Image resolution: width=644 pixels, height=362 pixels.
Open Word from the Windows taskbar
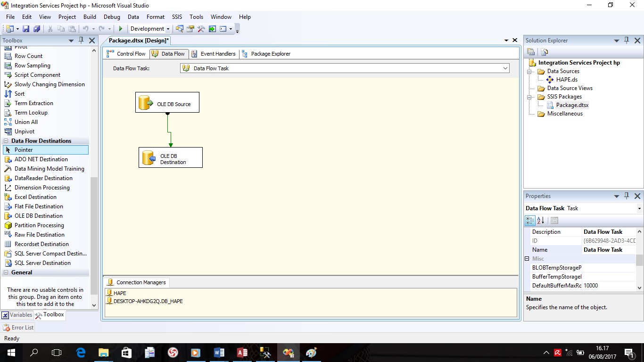[x=219, y=353]
